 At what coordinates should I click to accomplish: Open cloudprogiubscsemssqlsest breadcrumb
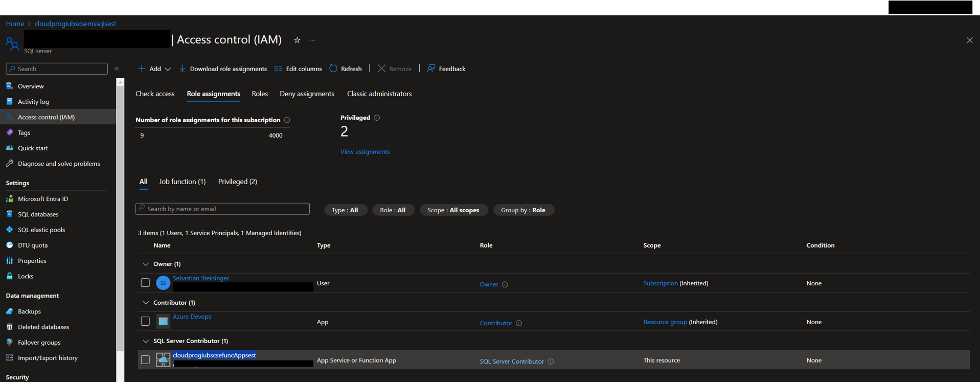coord(75,24)
